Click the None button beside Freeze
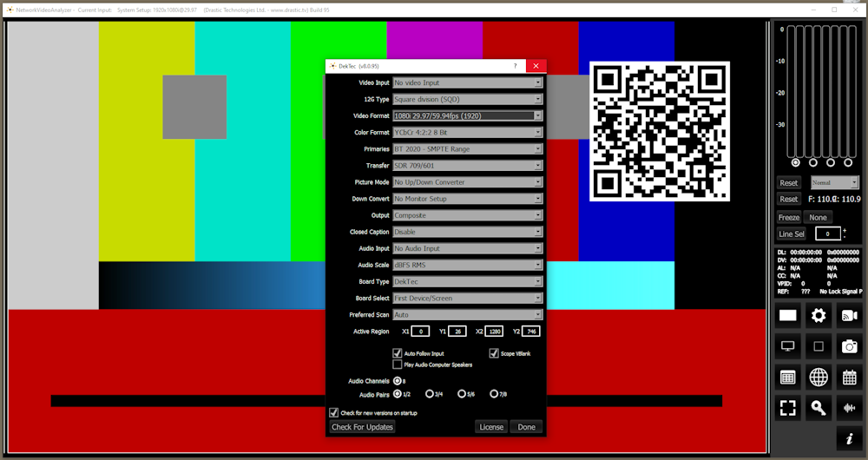Screen dimensions: 868x460 coord(818,218)
